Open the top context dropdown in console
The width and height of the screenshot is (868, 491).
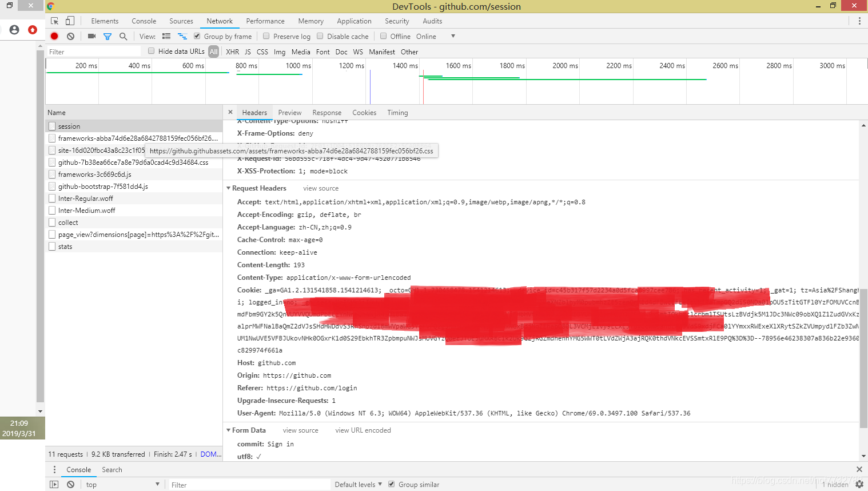point(122,485)
